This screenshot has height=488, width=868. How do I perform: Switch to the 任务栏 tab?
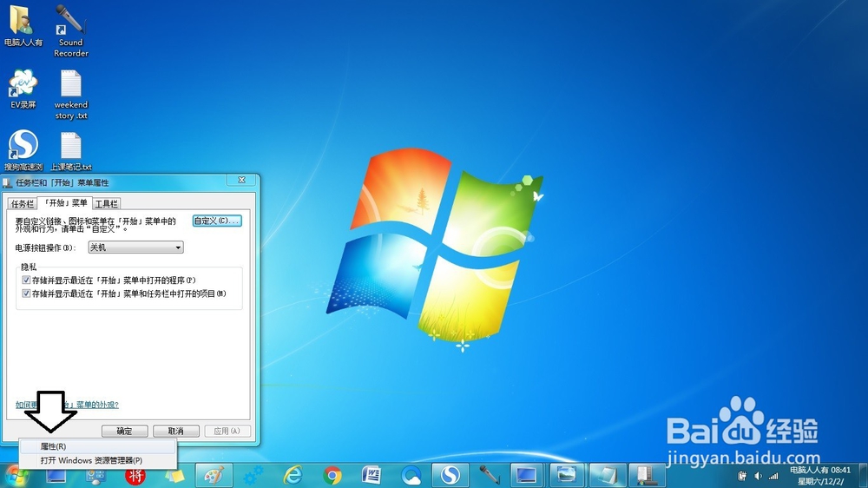coord(23,204)
